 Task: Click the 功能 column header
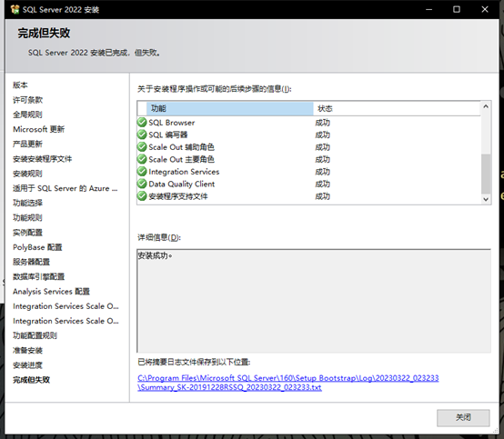(230, 108)
